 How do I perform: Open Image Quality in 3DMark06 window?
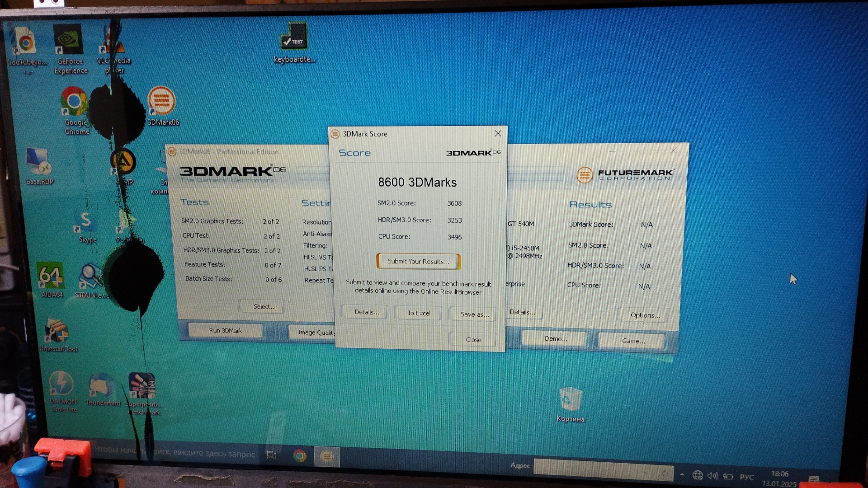[x=312, y=332]
